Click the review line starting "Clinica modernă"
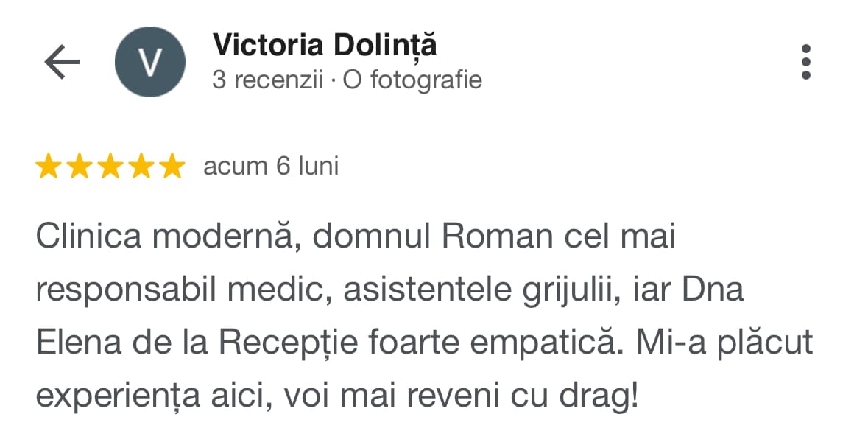 coord(355,238)
